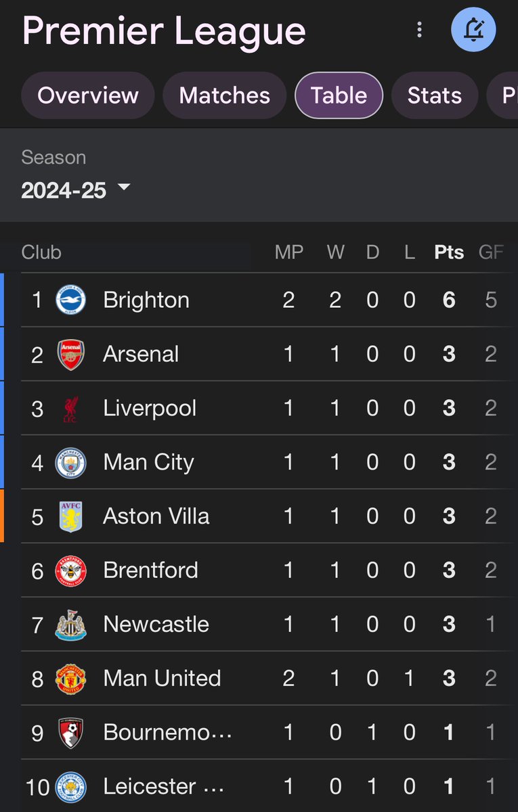
Task: Tap the notification bell icon
Action: click(x=473, y=30)
